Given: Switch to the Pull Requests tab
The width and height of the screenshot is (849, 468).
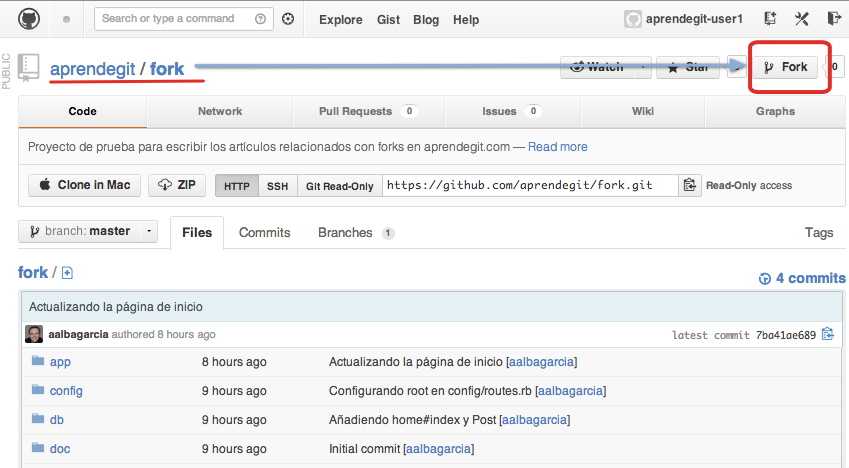Looking at the screenshot, I should point(367,111).
